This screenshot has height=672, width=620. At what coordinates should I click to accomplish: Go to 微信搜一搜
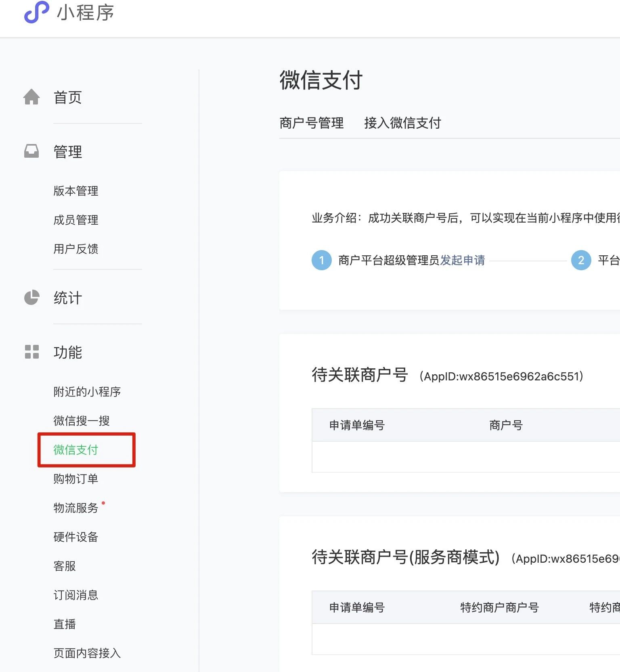click(x=82, y=421)
